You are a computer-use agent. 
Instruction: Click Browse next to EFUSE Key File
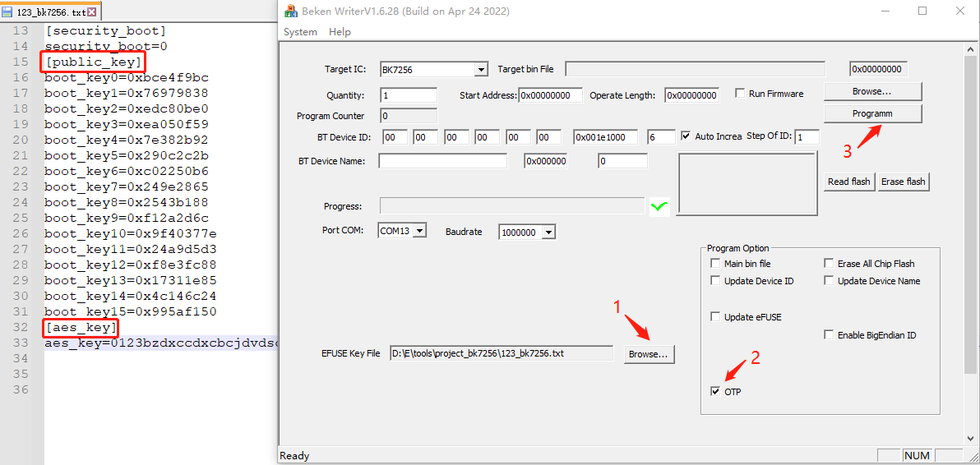(649, 354)
